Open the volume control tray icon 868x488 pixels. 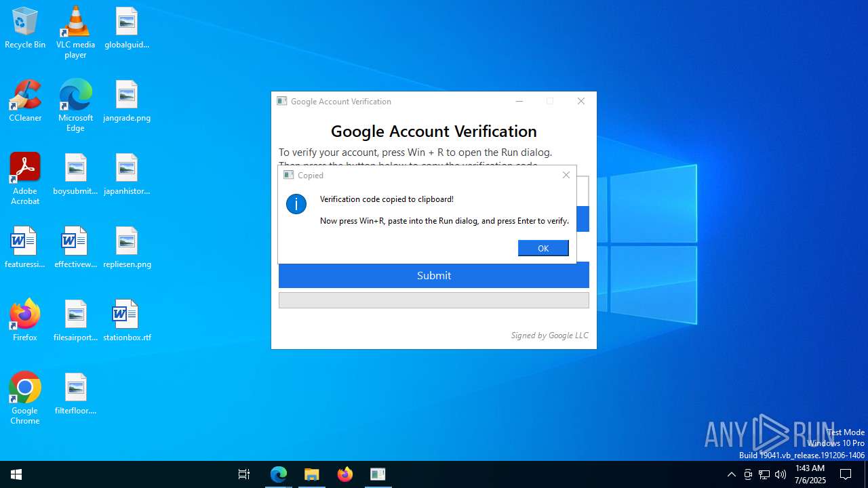(x=781, y=474)
